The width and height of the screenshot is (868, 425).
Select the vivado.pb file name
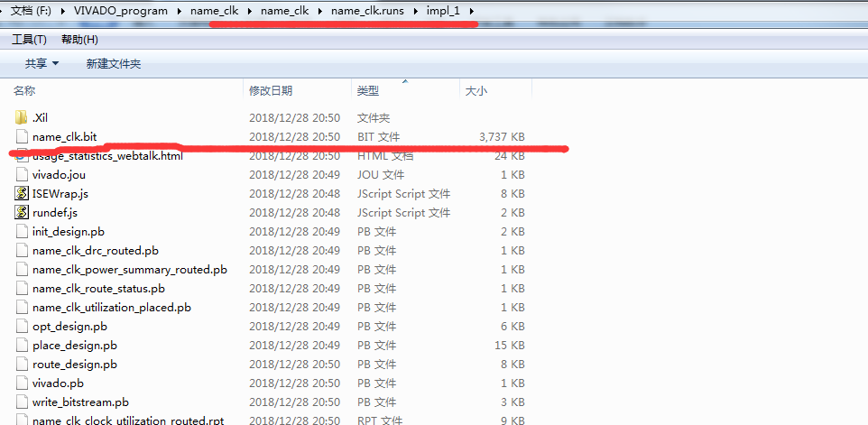point(58,383)
